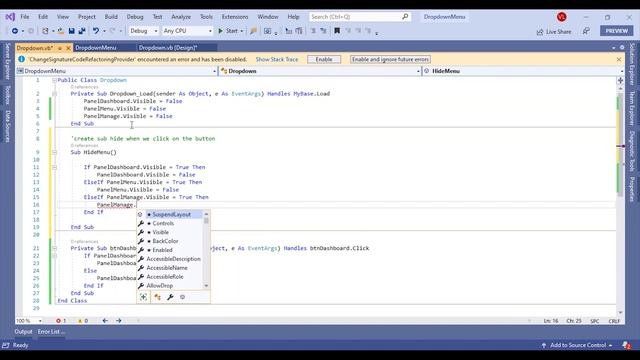This screenshot has height=360, width=640.
Task: Click the error count indicator in the status strip
Action: [61, 321]
